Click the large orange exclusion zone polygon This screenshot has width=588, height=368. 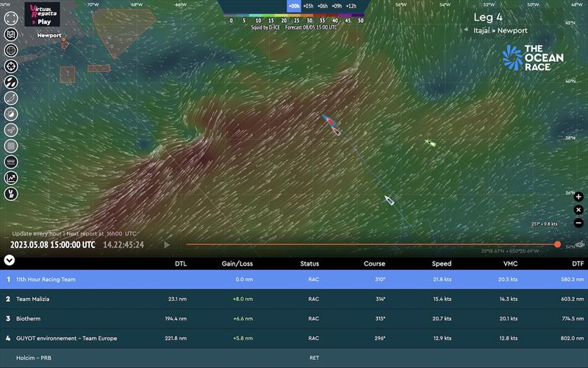pos(122,32)
